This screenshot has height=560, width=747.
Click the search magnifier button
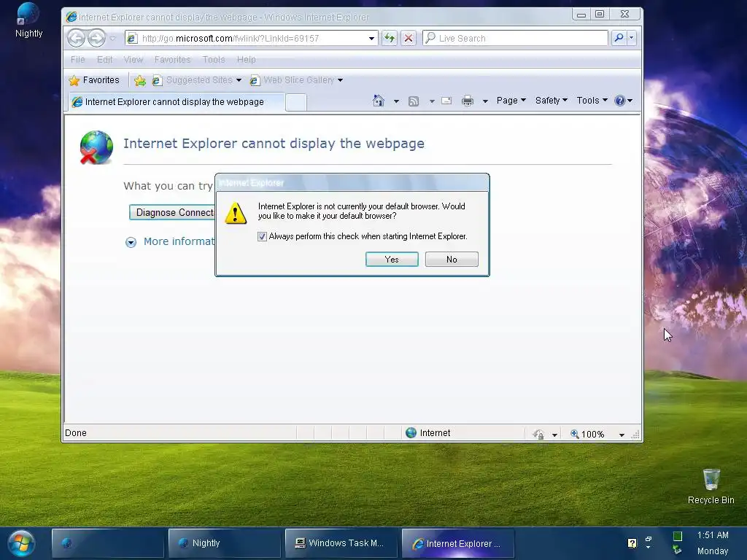(619, 38)
